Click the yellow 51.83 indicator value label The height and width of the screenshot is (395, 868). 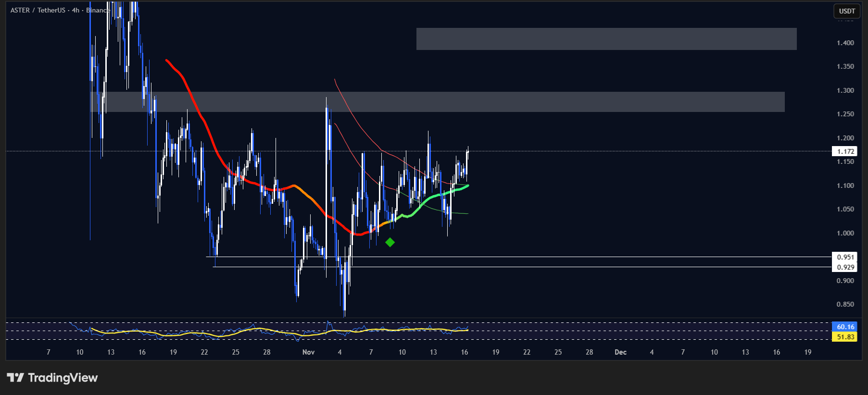tap(845, 337)
